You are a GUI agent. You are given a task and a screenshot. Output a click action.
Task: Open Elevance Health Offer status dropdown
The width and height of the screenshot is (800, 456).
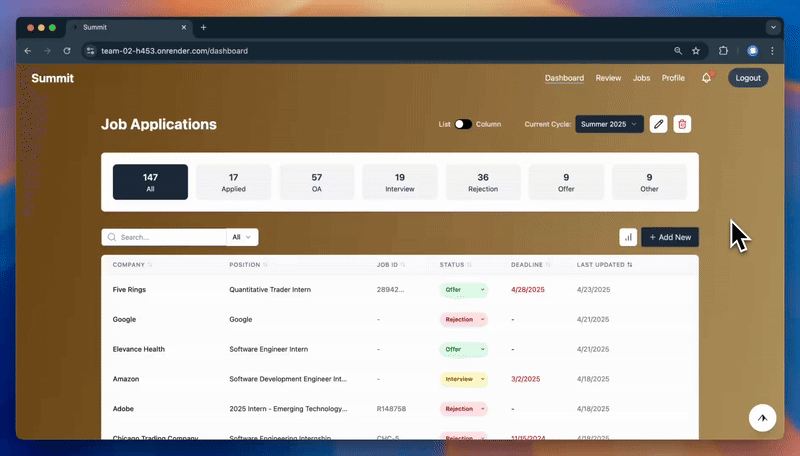coord(464,349)
